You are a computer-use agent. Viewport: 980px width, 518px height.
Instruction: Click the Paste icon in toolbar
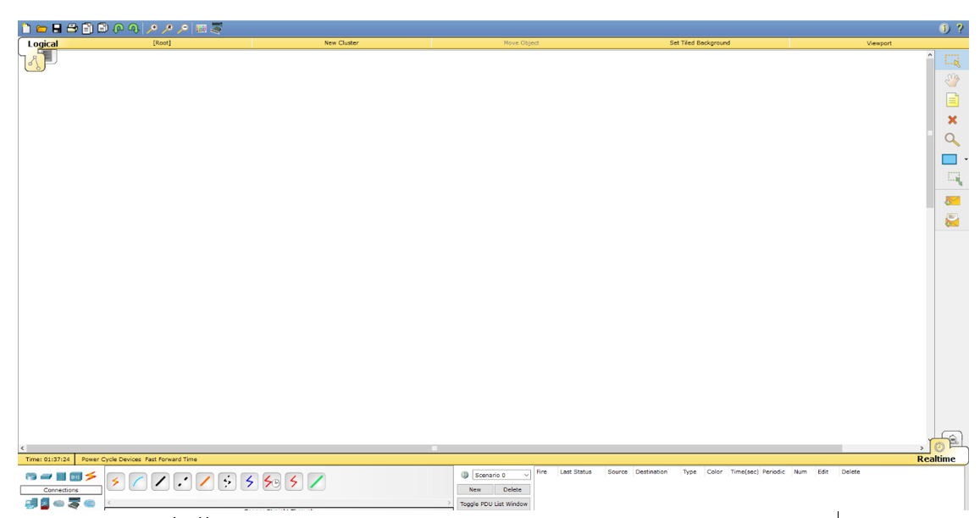(x=102, y=28)
